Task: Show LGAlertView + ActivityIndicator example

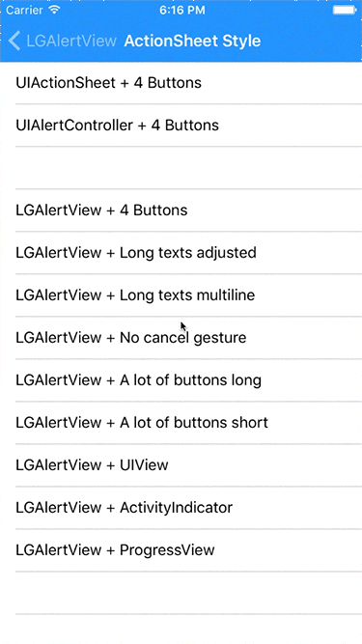Action: pyautogui.click(x=181, y=508)
